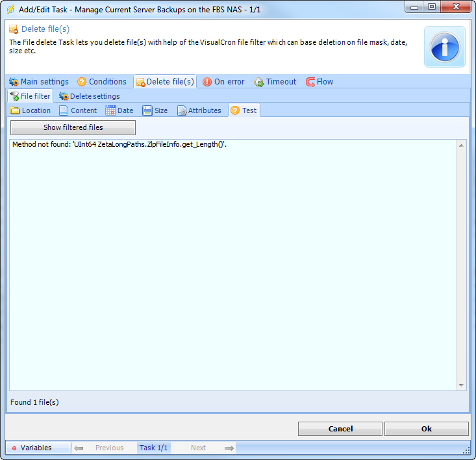
Task: Click the VisualCron title bar icon
Action: tap(10, 9)
